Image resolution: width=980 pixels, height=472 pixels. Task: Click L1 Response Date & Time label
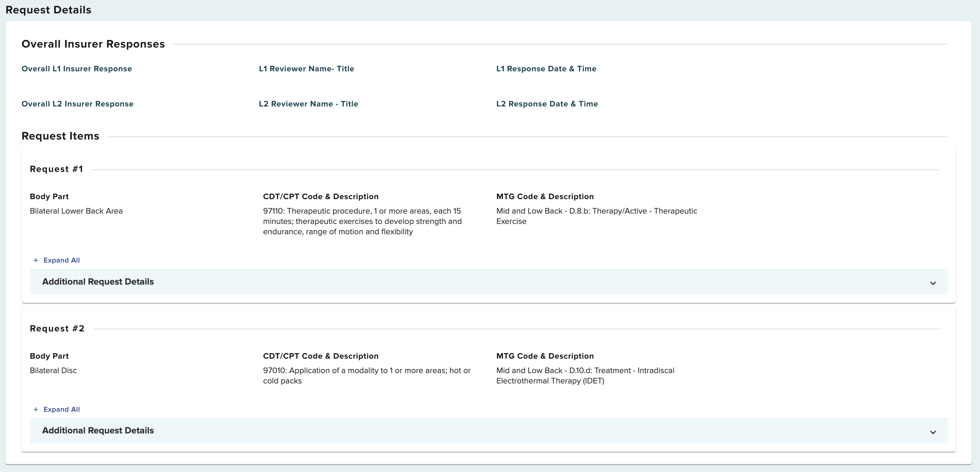pyautogui.click(x=546, y=69)
